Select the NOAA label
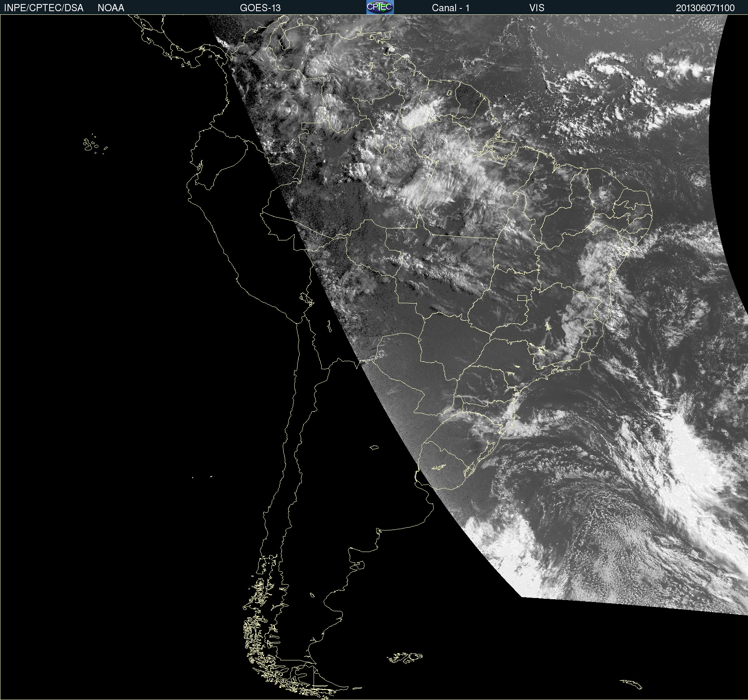The height and width of the screenshot is (700, 748). click(x=111, y=8)
